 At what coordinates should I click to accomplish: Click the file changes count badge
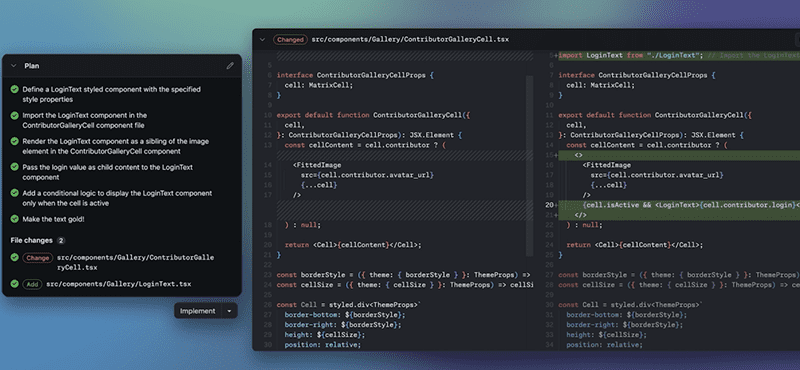[x=61, y=240]
